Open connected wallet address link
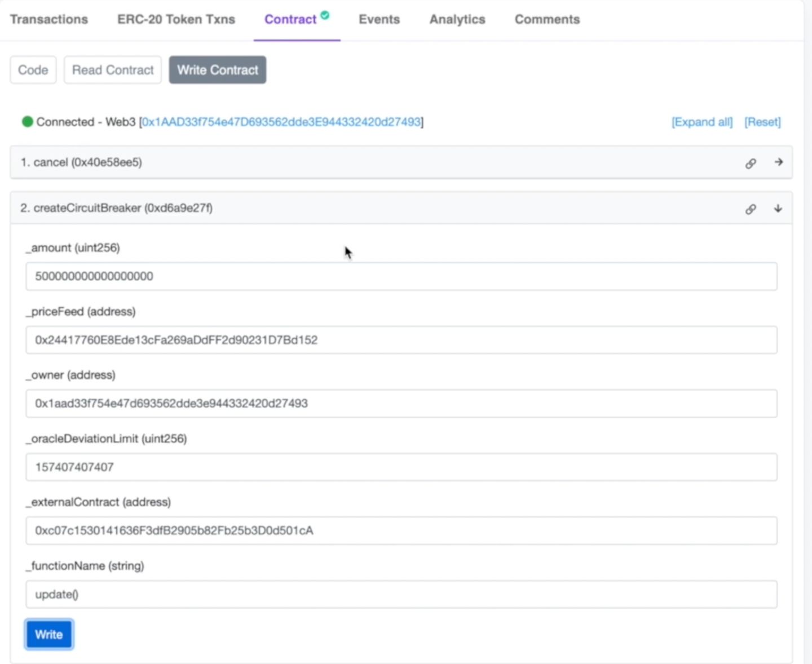Viewport: 812px width, 664px height. point(281,122)
